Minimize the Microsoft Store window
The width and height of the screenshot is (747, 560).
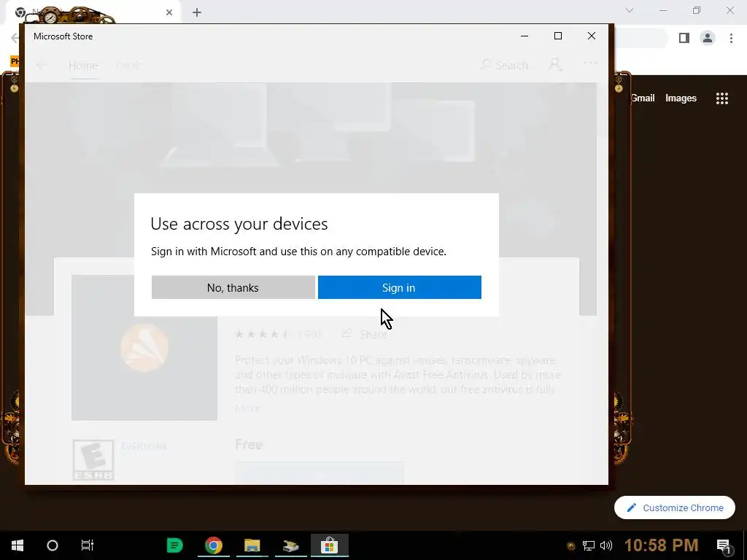[x=525, y=36]
